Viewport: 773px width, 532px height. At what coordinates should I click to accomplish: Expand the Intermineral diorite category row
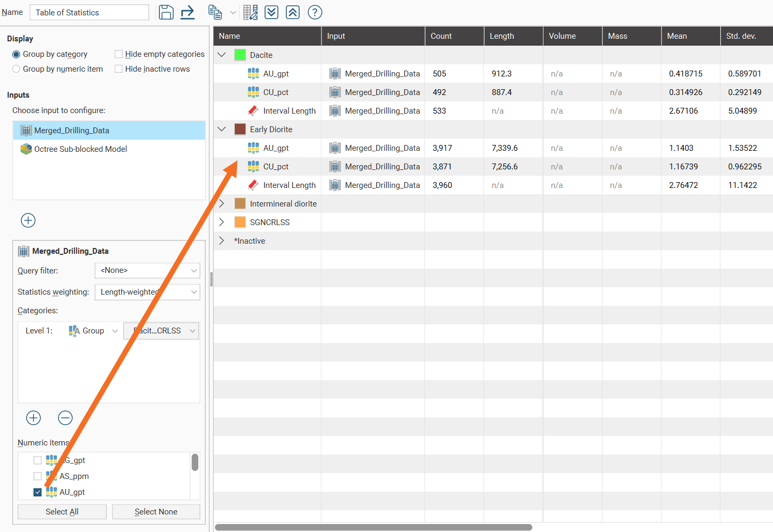click(222, 204)
